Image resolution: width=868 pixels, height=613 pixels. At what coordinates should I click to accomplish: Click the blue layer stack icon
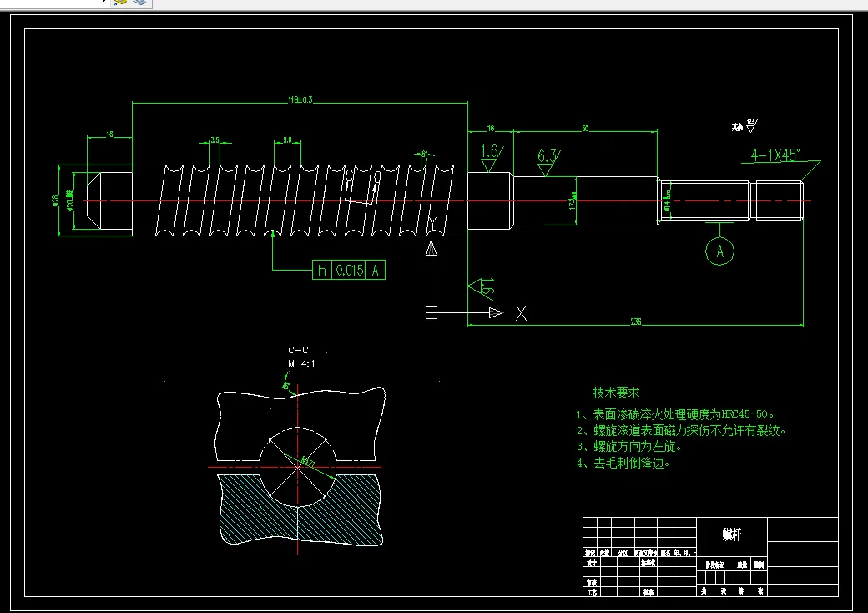pyautogui.click(x=140, y=3)
